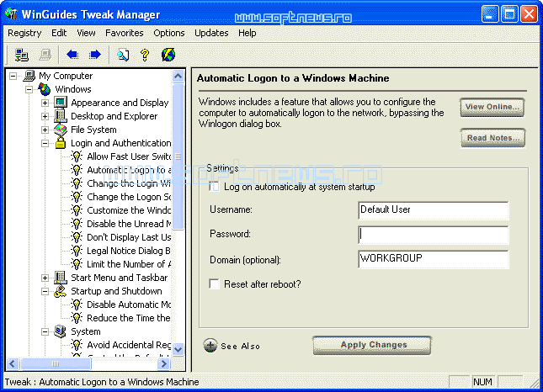
Task: Toggle Log on automatically at system startup
Action: 215,187
